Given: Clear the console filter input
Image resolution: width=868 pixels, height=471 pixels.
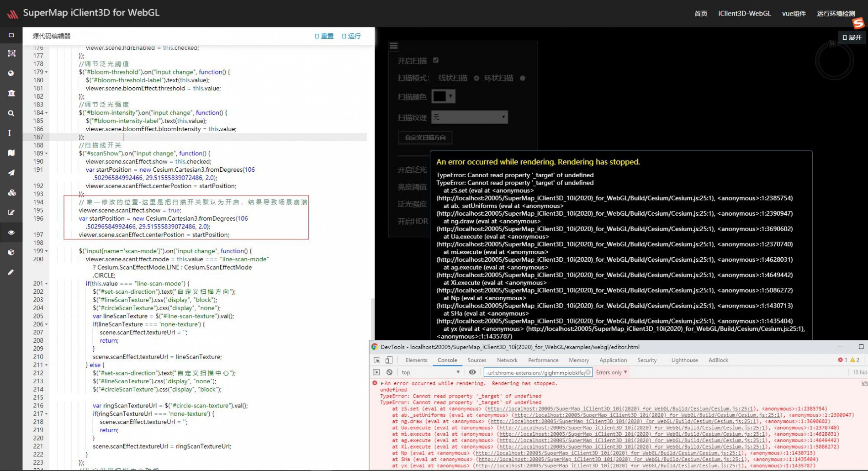Looking at the screenshot, I should click(588, 372).
